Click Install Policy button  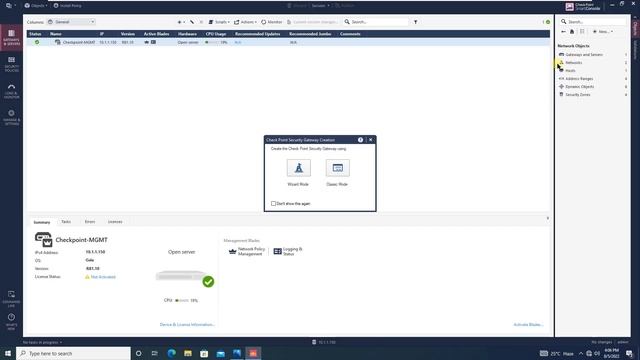pyautogui.click(x=68, y=6)
